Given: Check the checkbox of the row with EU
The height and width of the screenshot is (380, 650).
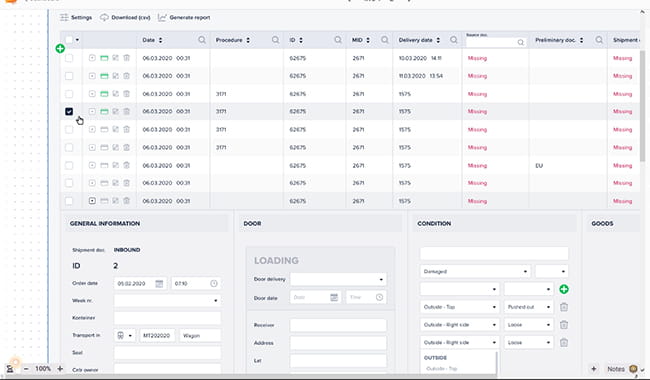Looking at the screenshot, I should [69, 165].
